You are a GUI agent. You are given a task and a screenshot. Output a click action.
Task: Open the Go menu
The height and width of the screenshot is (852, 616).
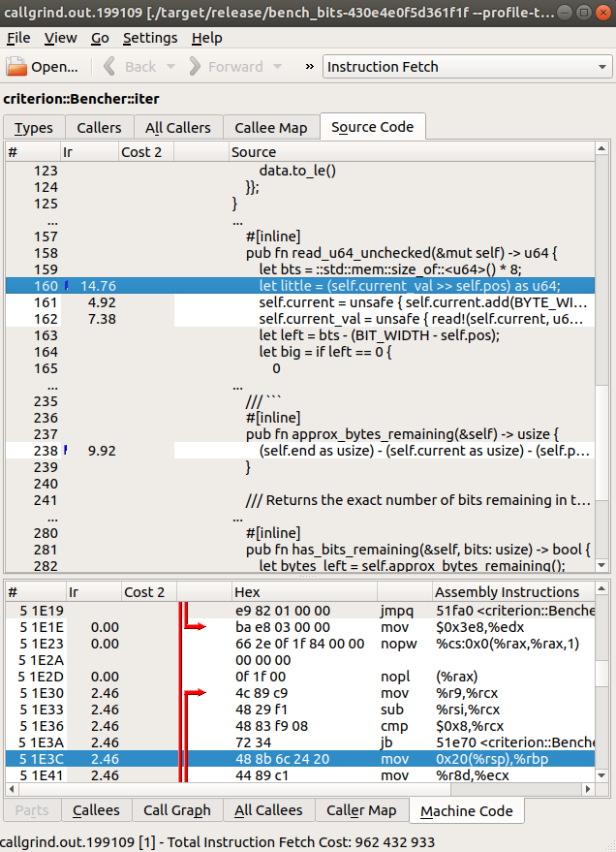tap(100, 38)
